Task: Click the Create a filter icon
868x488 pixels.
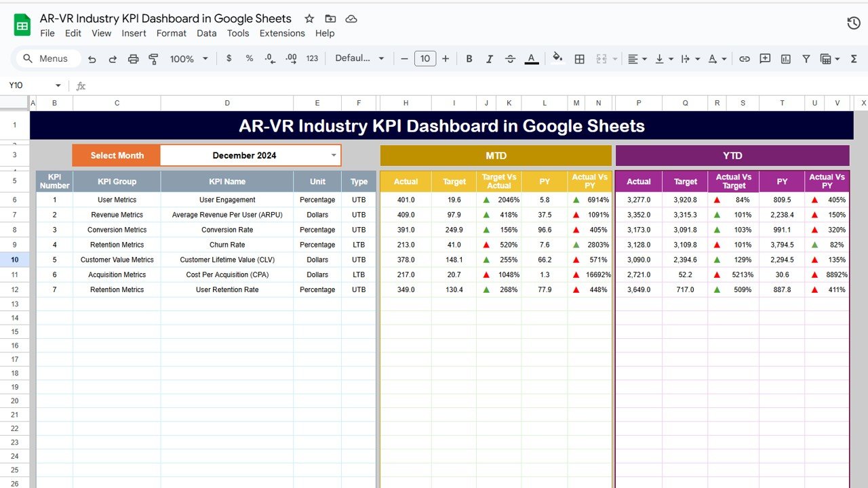Action: [806, 59]
